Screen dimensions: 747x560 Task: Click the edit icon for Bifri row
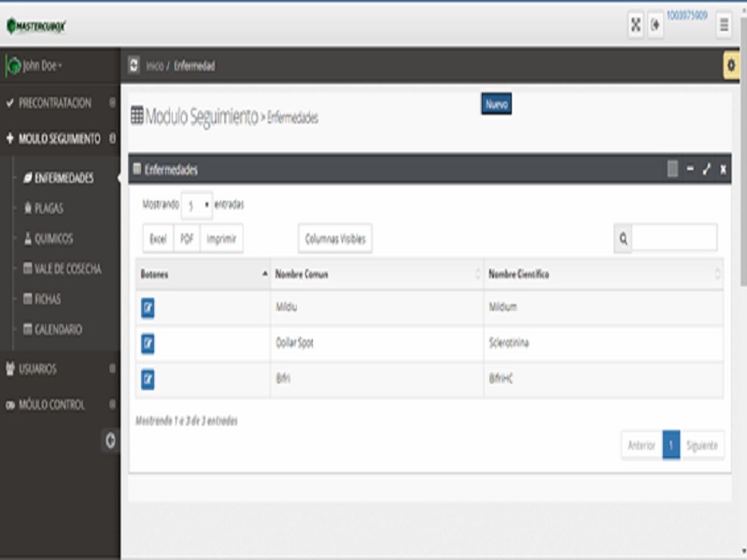(x=148, y=380)
